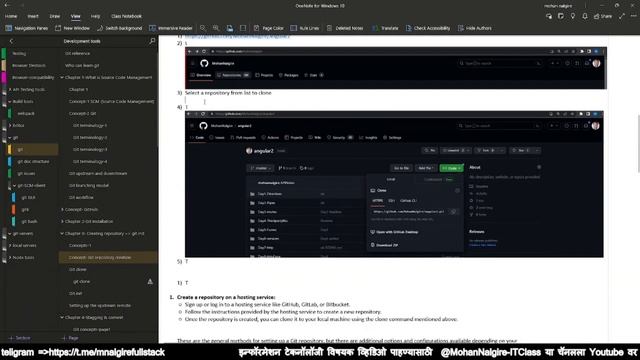Open the Insert ribbon tab
Screen dimensions: 640x360
33,16
